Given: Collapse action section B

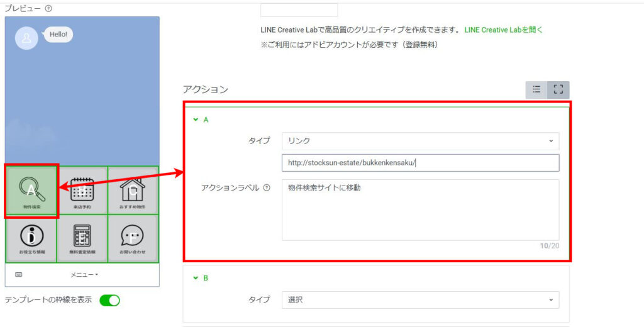Looking at the screenshot, I should tap(196, 277).
